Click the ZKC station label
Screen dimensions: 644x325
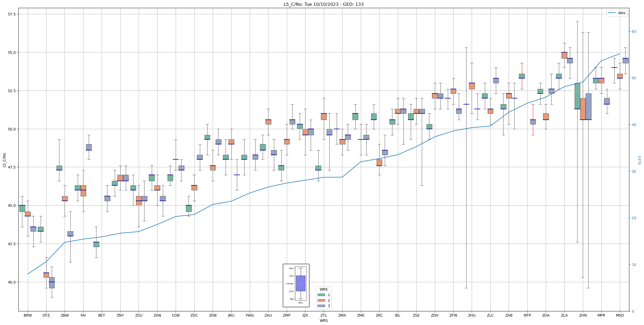pyautogui.click(x=379, y=315)
